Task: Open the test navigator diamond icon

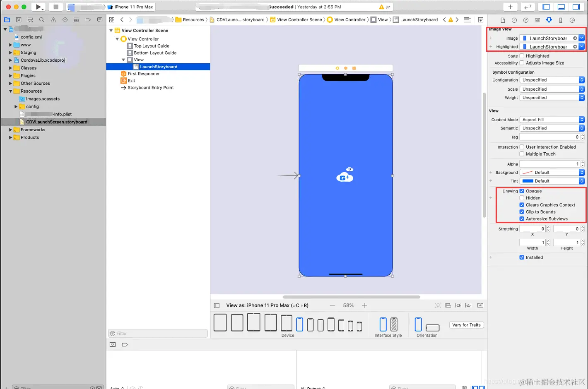Action: click(x=65, y=20)
